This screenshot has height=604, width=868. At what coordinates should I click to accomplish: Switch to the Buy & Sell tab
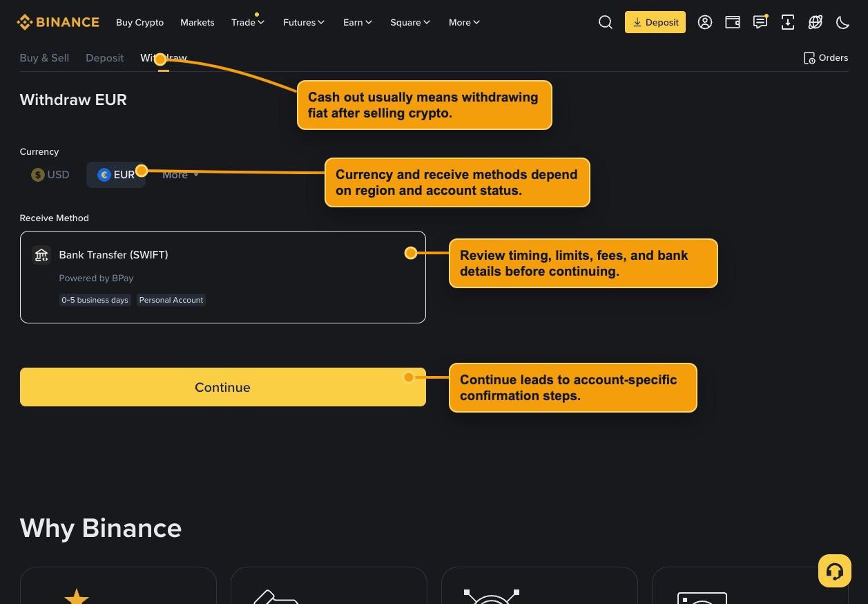[44, 58]
